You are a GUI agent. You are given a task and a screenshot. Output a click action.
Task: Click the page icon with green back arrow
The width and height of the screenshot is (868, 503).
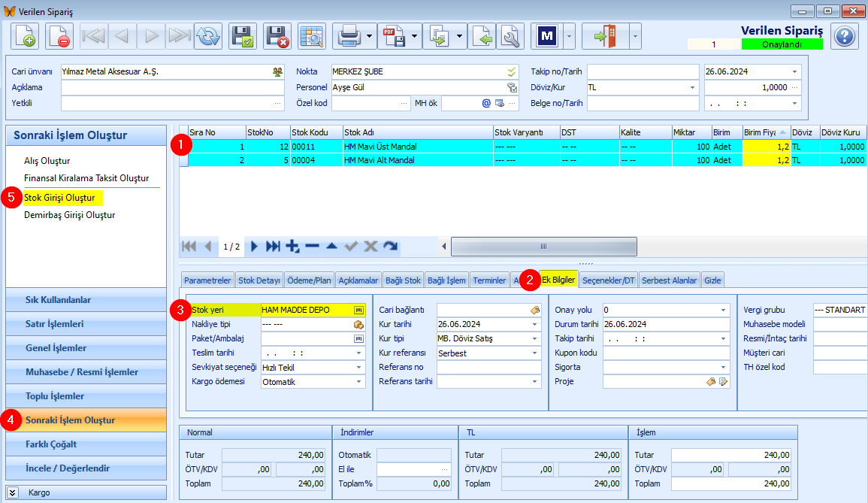pos(482,37)
